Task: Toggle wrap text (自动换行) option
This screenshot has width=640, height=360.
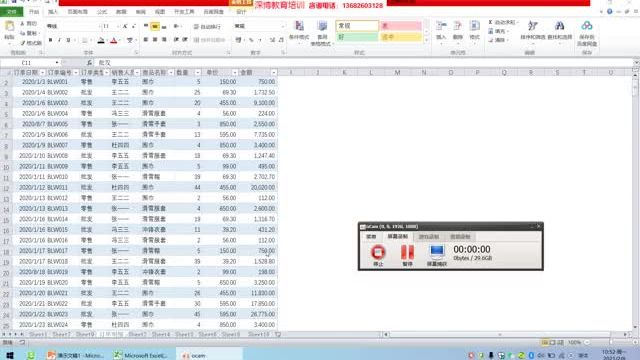Action: tap(207, 27)
